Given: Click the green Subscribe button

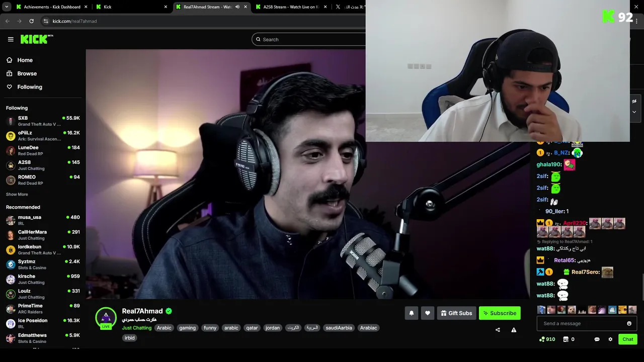Looking at the screenshot, I should [x=500, y=313].
